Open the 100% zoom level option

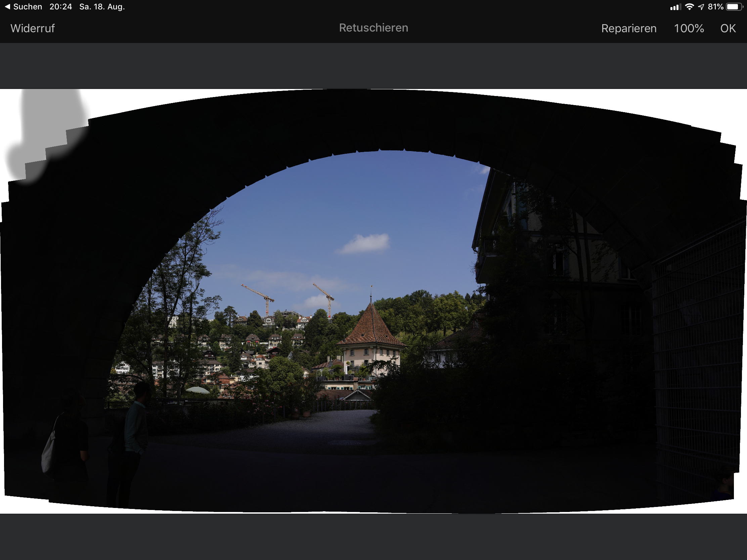[689, 28]
